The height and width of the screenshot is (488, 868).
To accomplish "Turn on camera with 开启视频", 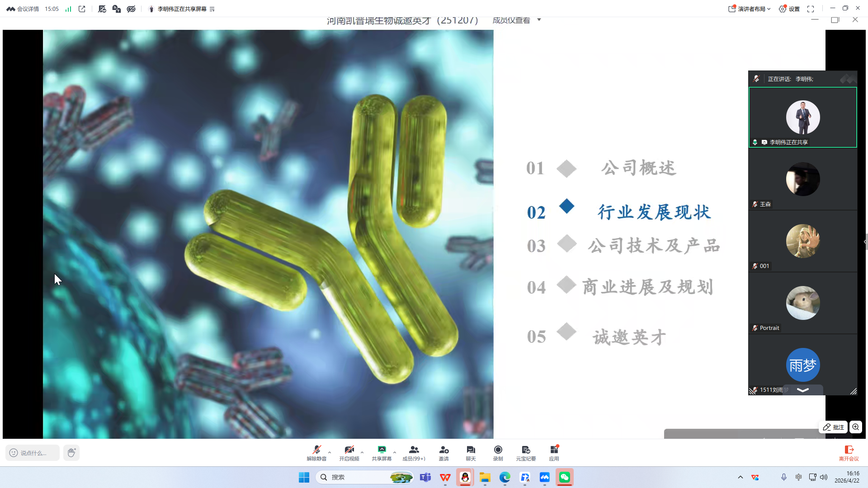I will 349,452.
